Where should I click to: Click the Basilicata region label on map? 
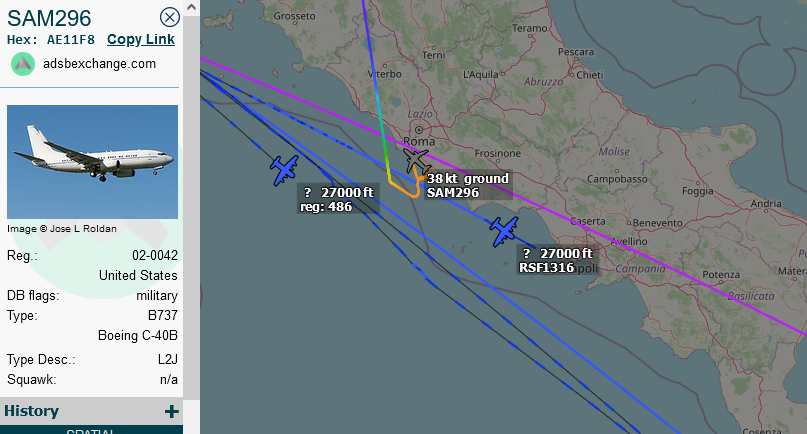(x=751, y=296)
